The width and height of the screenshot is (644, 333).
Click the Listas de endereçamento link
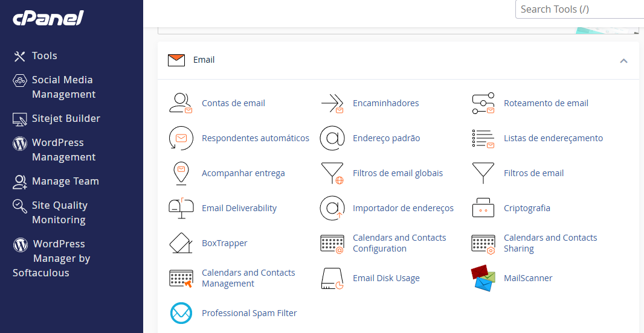pyautogui.click(x=553, y=138)
